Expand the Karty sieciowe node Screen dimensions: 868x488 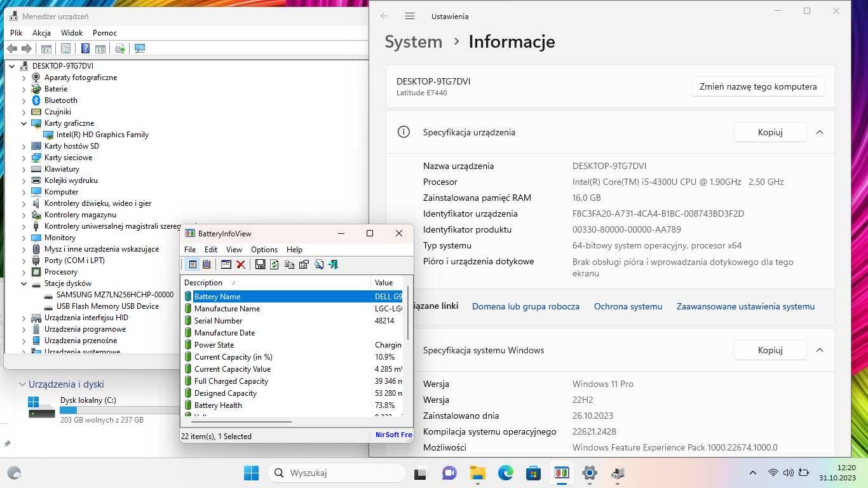coord(24,158)
